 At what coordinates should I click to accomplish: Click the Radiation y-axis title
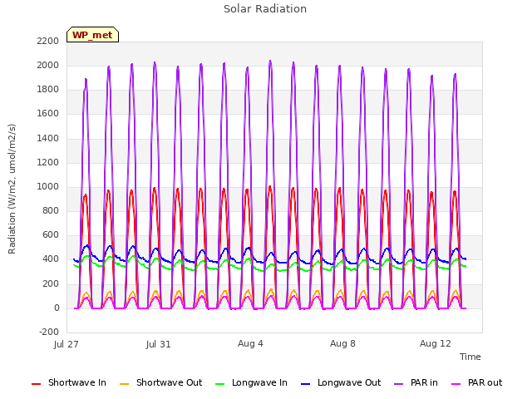click(12, 189)
